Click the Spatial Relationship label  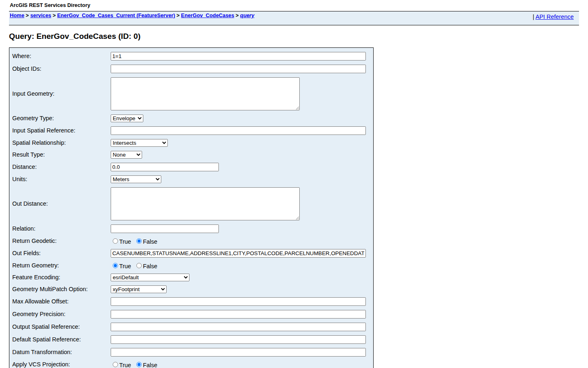[x=39, y=143]
